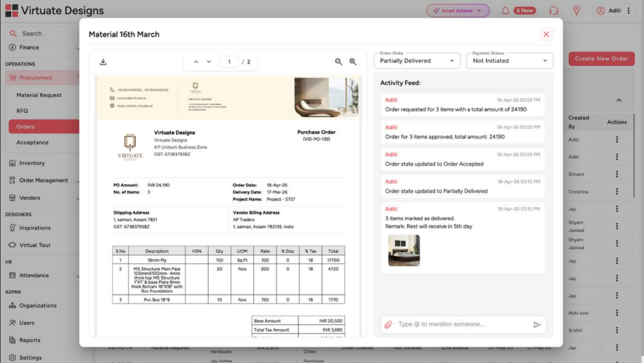Viewport: 644px width, 363px height.
Task: Click the Inventory sidebar icon
Action: point(12,163)
